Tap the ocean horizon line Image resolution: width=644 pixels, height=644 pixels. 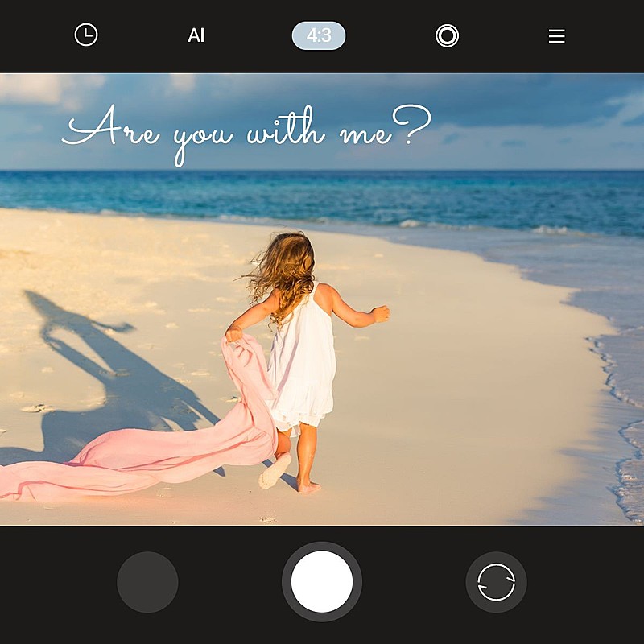322,171
